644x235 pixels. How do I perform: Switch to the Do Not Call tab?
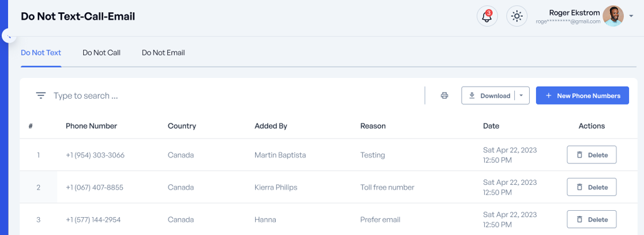point(102,53)
